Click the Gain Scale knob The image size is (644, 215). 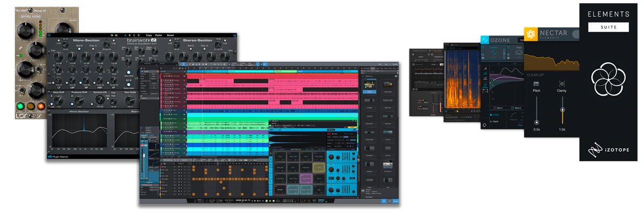click(x=130, y=100)
